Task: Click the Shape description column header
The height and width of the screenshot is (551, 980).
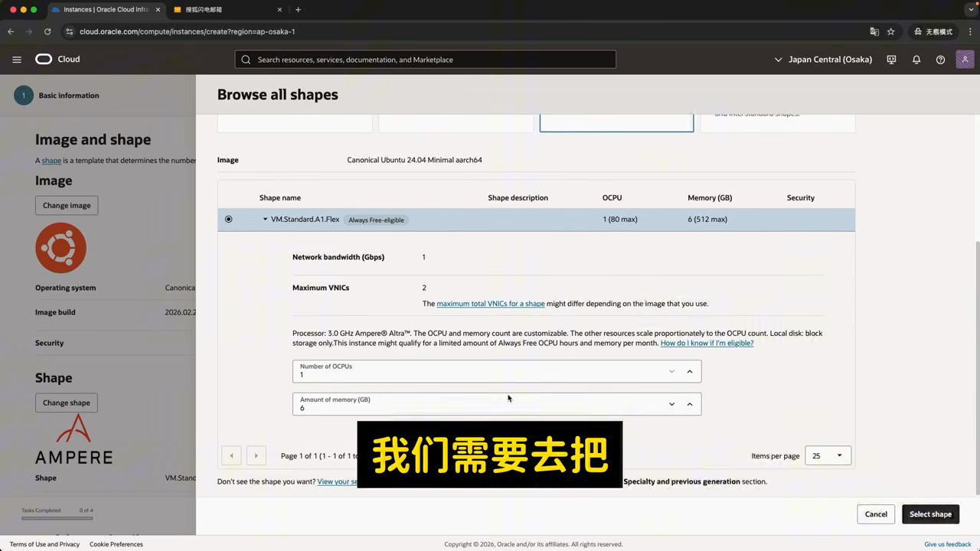Action: (518, 197)
